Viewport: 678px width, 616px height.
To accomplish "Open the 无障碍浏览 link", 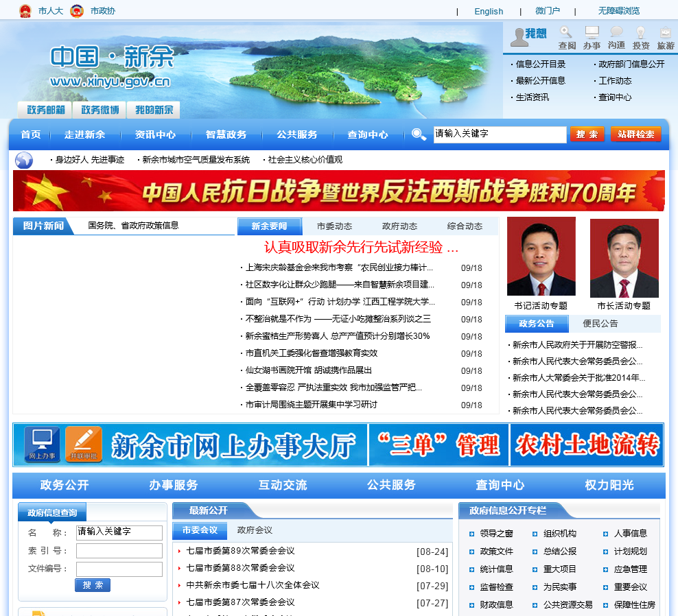I will point(619,11).
